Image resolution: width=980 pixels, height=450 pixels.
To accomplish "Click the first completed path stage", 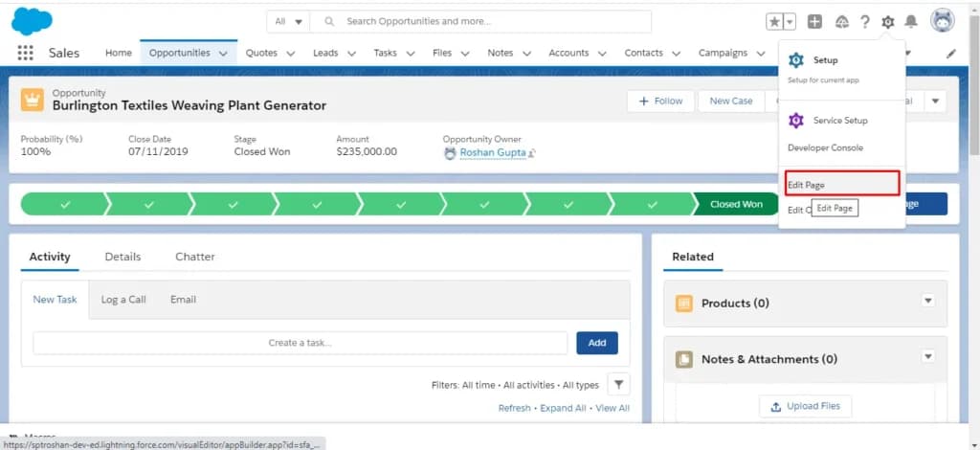I will tap(64, 204).
